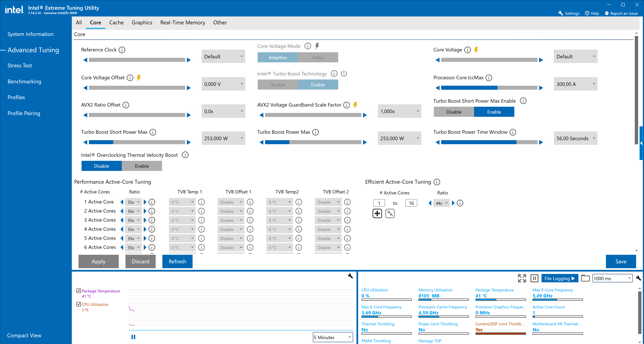Click the collapse icon beside the plus button
644x344 pixels.
click(390, 214)
